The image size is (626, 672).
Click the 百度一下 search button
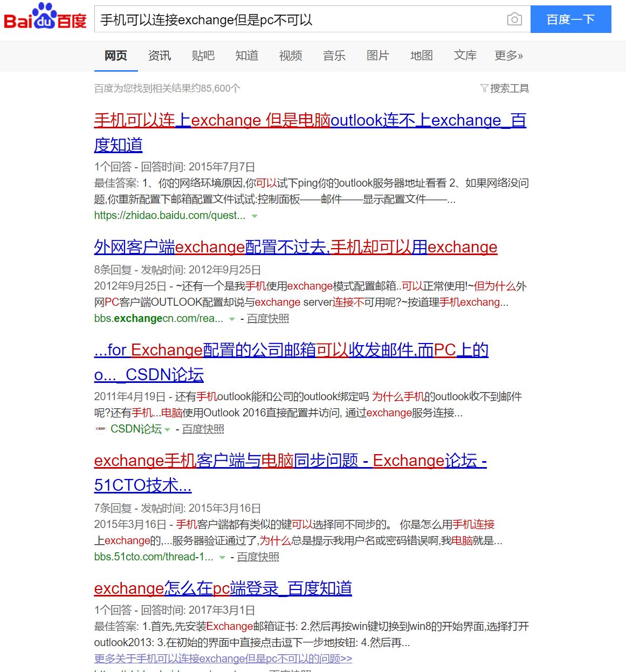click(571, 19)
